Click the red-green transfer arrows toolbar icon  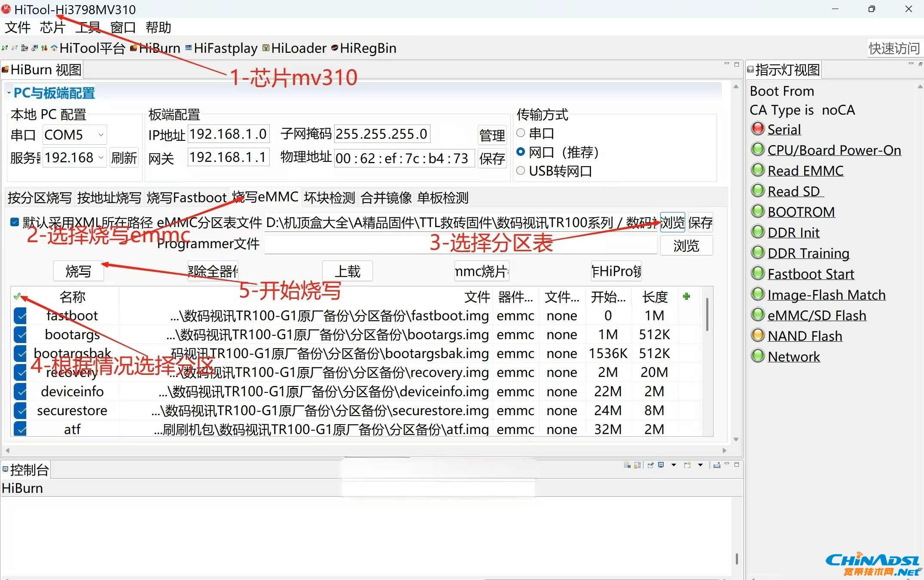[44, 48]
